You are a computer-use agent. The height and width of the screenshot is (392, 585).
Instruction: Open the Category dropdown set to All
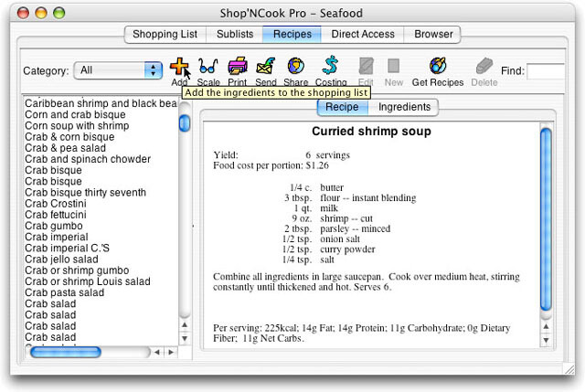tap(118, 70)
